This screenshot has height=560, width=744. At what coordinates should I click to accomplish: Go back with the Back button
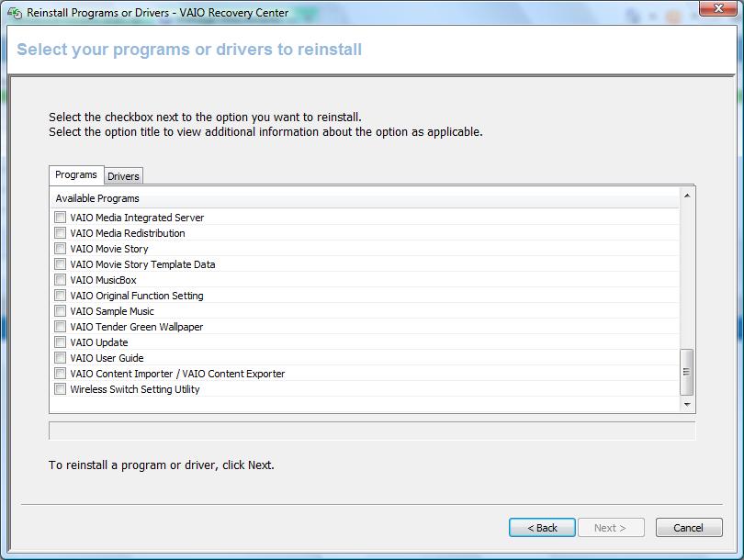pyautogui.click(x=542, y=528)
